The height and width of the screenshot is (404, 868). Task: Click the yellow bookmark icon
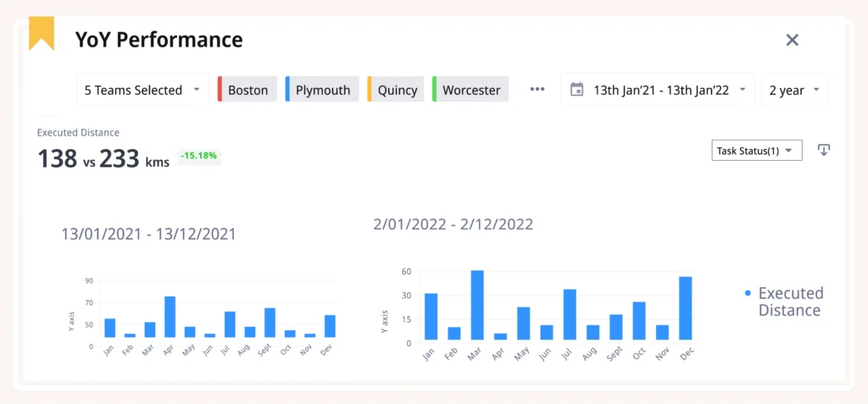click(42, 34)
